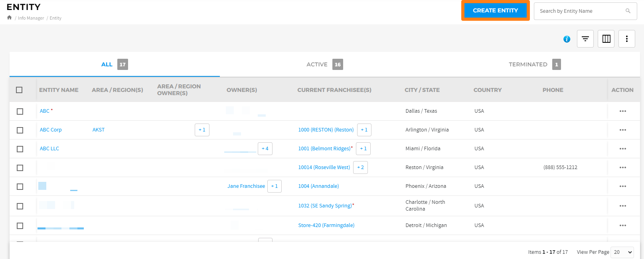Open the column chooser icon
The height and width of the screenshot is (259, 644).
pyautogui.click(x=606, y=39)
